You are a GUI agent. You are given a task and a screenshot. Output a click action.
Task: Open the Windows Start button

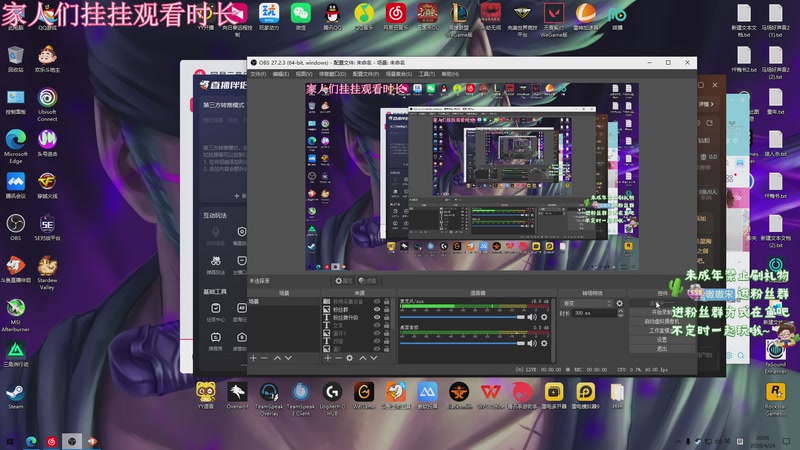[10, 441]
